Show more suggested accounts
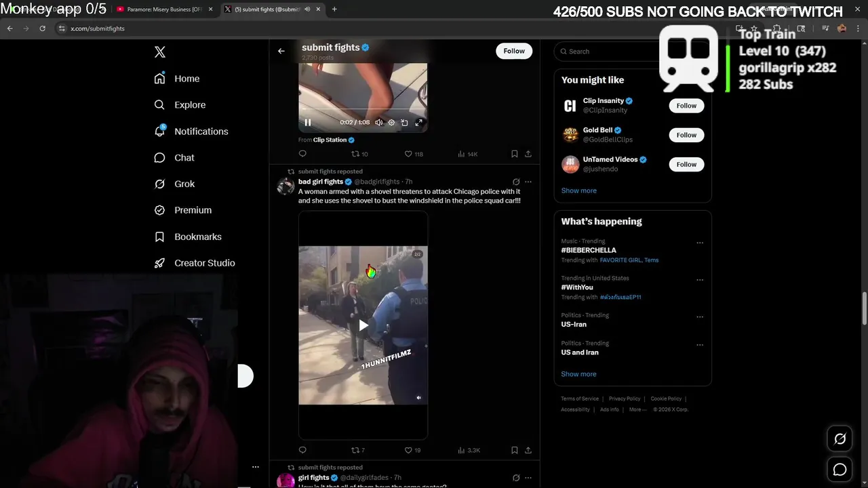 click(x=578, y=190)
